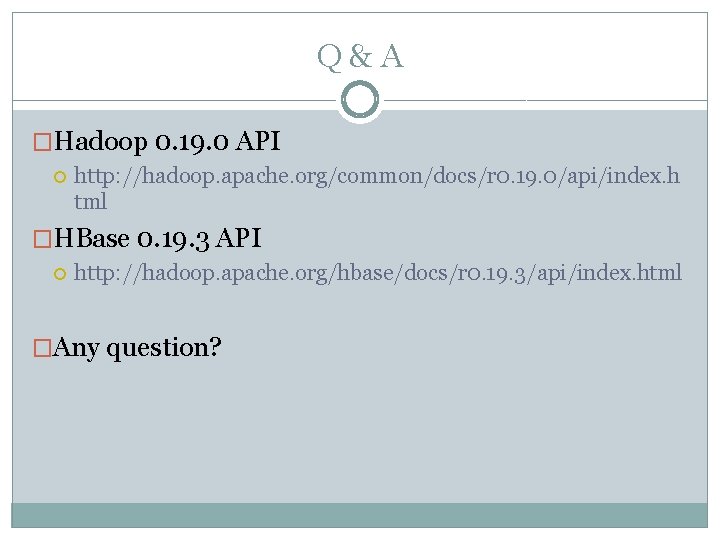Open the HBase docs r0.19.3 API link
This screenshot has width=720, height=540.
[378, 272]
